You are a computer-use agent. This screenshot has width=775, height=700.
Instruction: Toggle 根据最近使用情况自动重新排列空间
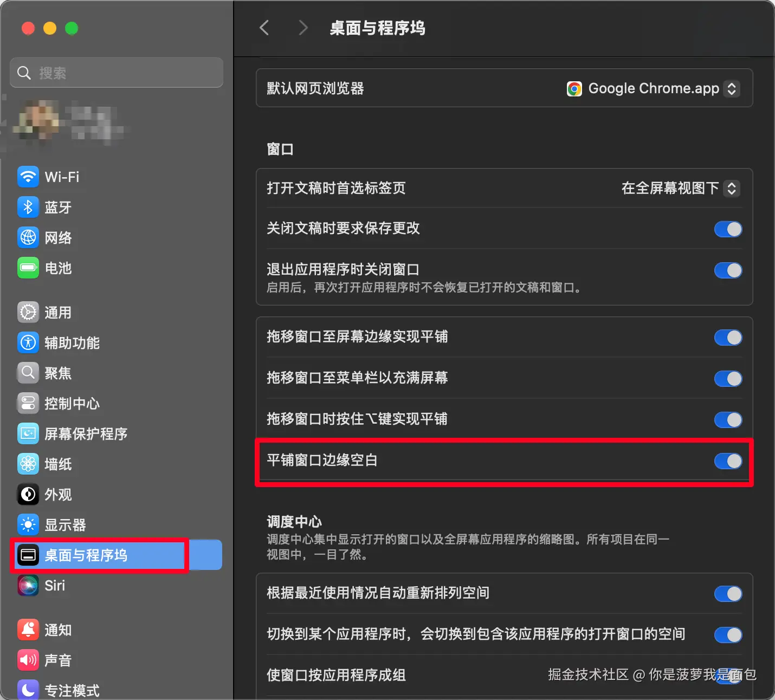[728, 594]
